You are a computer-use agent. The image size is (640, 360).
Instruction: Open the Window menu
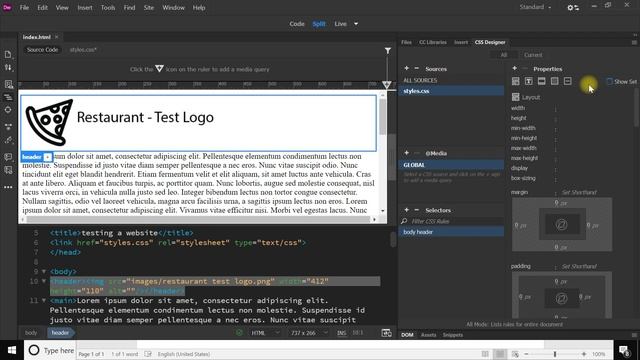click(x=173, y=7)
